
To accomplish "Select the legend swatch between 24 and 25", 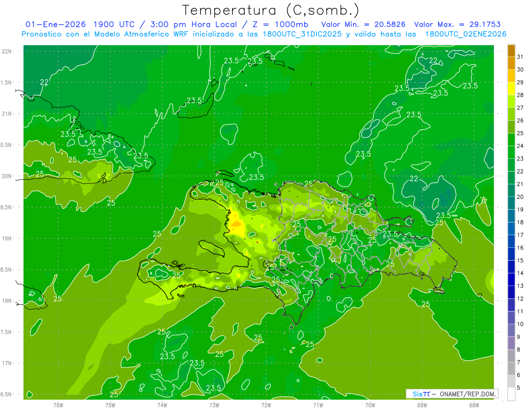I will coord(511,140).
